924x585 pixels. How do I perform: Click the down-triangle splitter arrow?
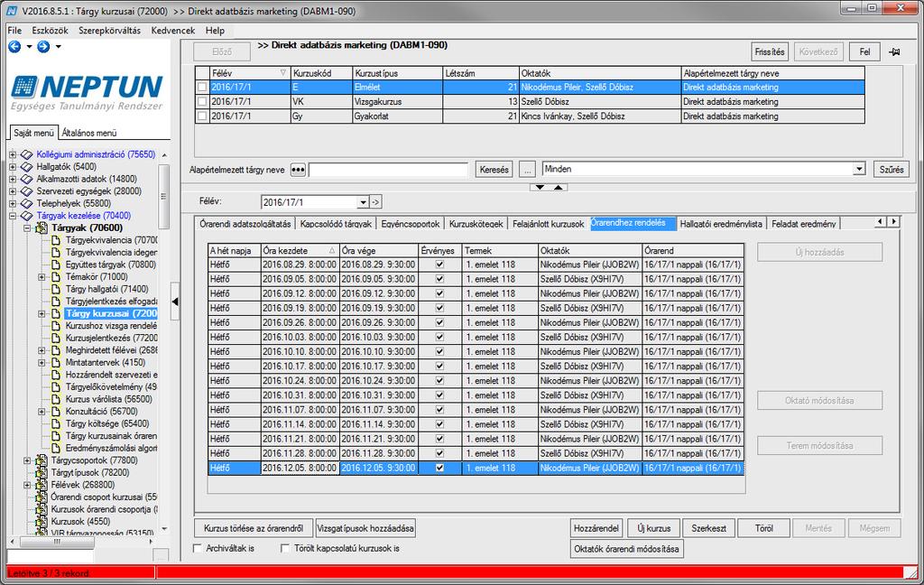(541, 187)
